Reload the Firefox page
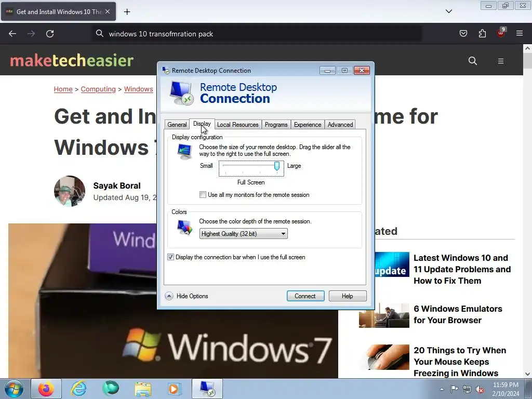This screenshot has width=532, height=399. pyautogui.click(x=50, y=34)
